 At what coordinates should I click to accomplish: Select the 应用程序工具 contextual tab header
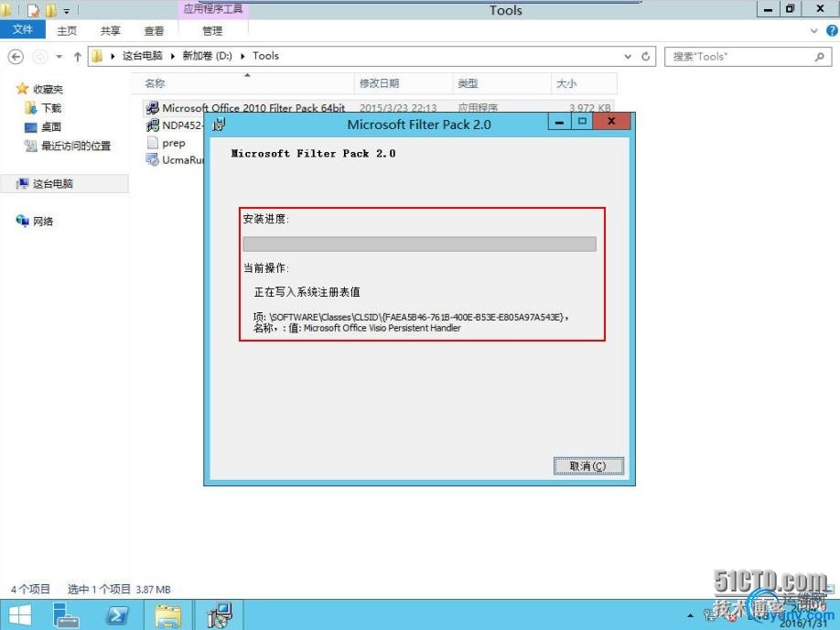(212, 9)
